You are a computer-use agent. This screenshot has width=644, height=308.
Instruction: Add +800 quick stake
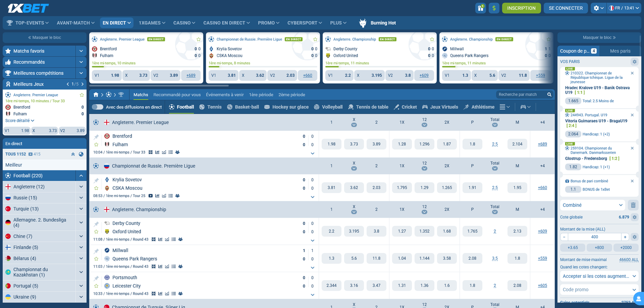pos(599,248)
